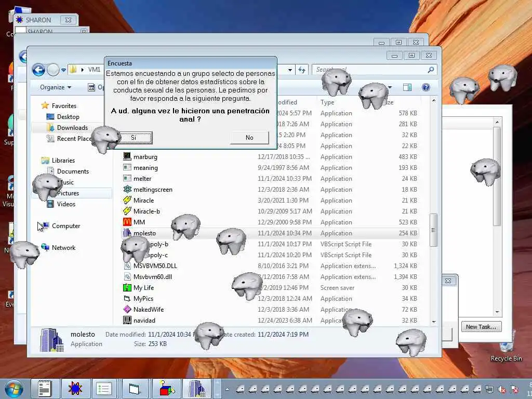Click file list scrollbar down arrow
Viewport: 532px width, 399px height.
(x=434, y=322)
